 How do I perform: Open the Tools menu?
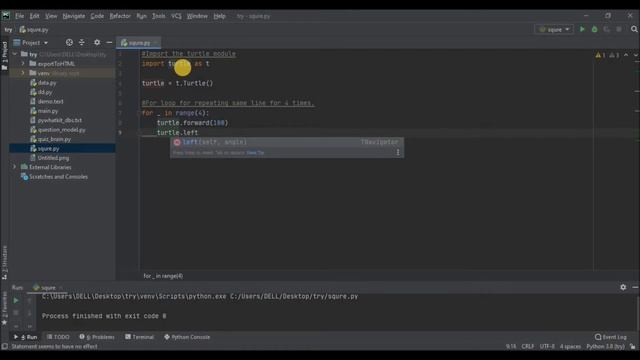point(158,16)
